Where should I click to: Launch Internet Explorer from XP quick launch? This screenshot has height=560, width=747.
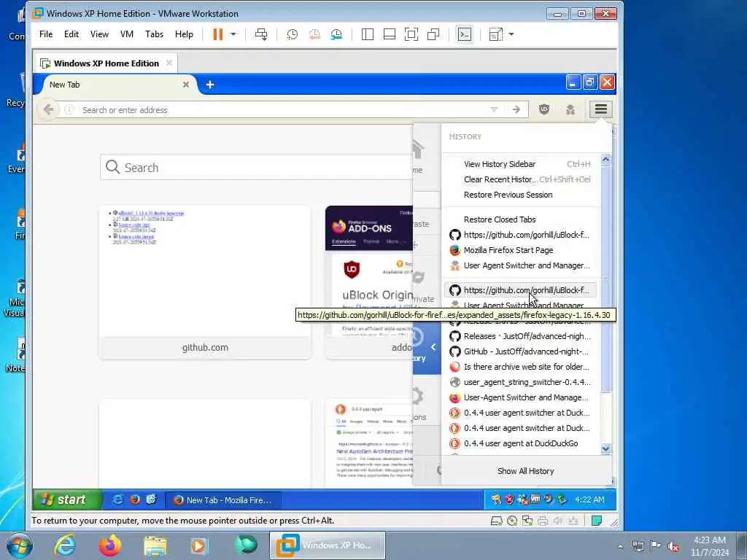(117, 499)
